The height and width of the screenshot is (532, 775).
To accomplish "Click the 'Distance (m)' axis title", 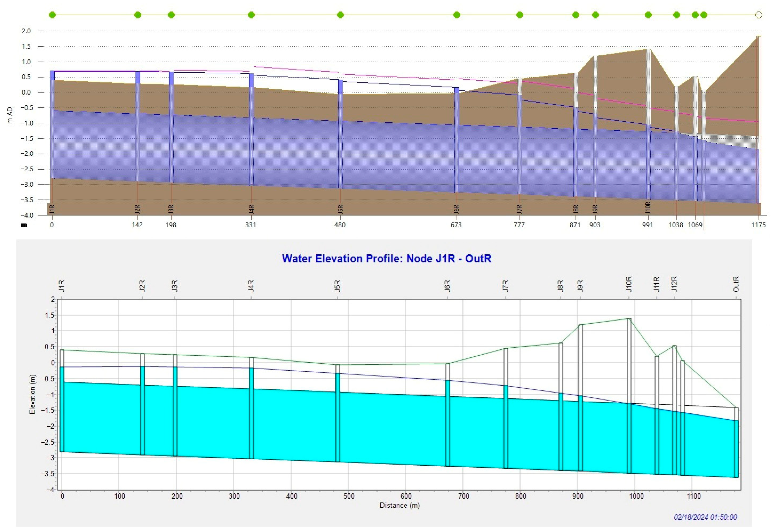I will [399, 505].
